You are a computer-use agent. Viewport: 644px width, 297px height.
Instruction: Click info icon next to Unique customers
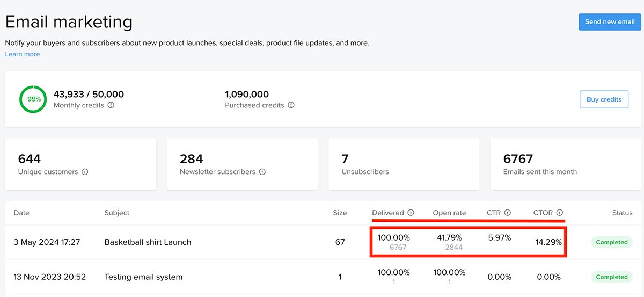pyautogui.click(x=85, y=172)
